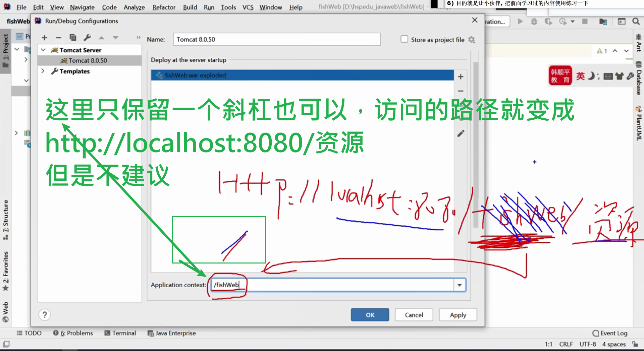Screen dimensions: 644x351
Task: Select fishWeb:war exploded artifact
Action: click(302, 75)
